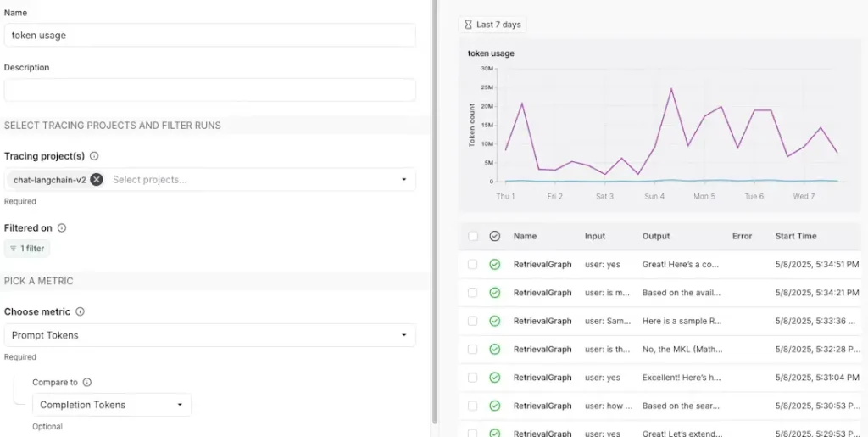Click output cell No, the MKL (Math...
The height and width of the screenshot is (437, 868).
(x=682, y=349)
